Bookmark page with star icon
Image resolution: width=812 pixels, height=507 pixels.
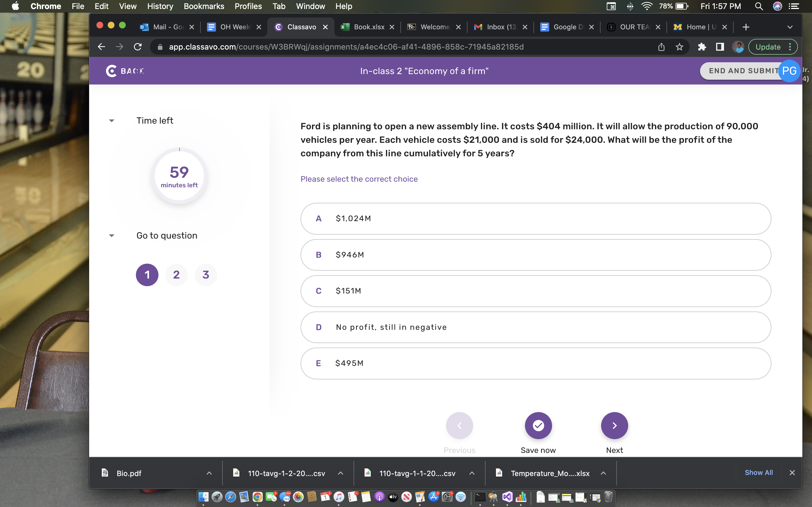679,47
